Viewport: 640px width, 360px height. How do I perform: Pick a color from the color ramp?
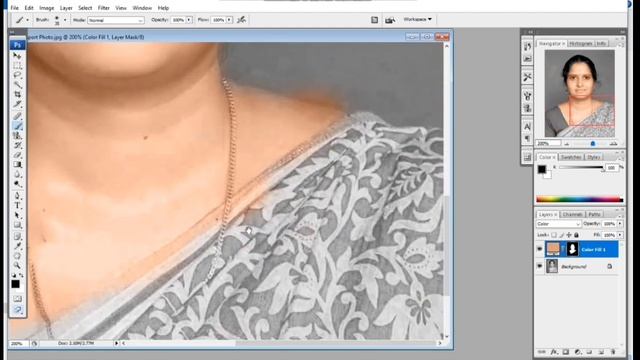(580, 199)
